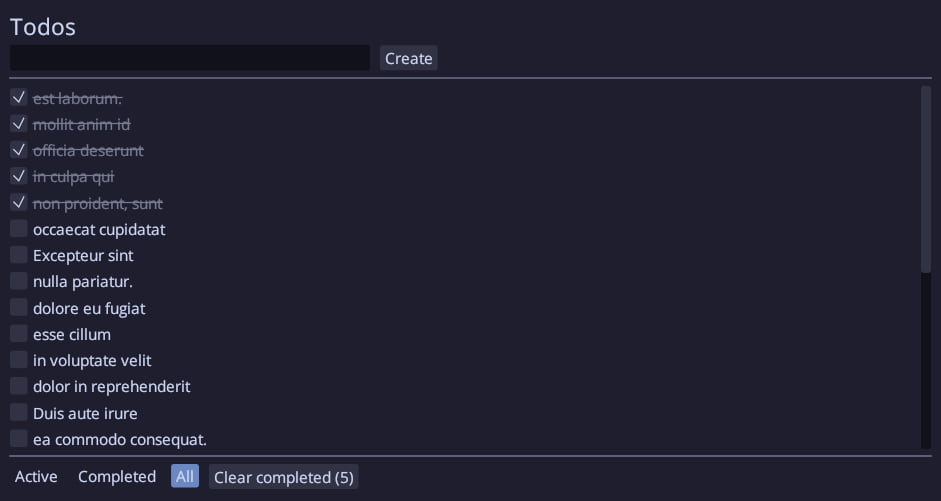
Task: Tick the 'dolor in reprehenderit' checkbox
Action: point(19,386)
